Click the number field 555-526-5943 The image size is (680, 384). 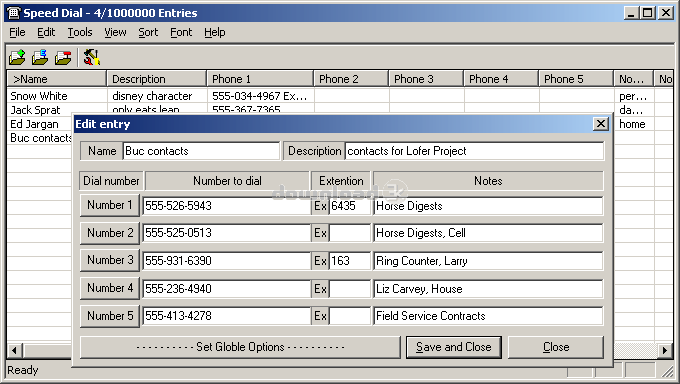(x=226, y=206)
